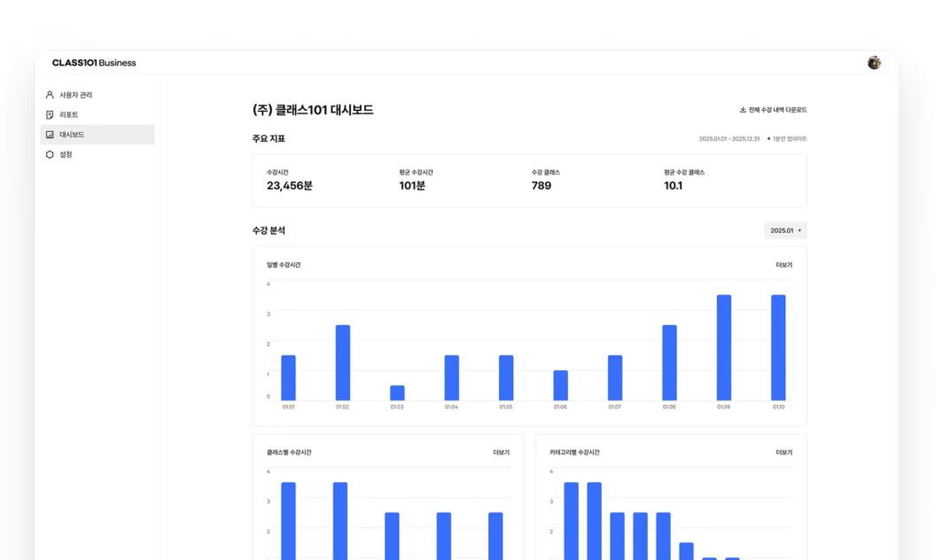Screen dimensions: 936x560
Task: Click the 리포트 document icon
Action: pyautogui.click(x=50, y=114)
